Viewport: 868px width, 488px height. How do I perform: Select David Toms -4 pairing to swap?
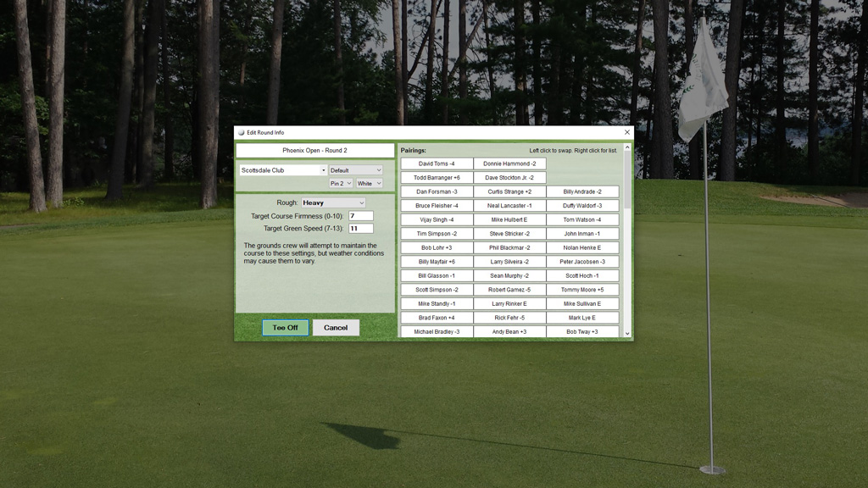click(437, 164)
